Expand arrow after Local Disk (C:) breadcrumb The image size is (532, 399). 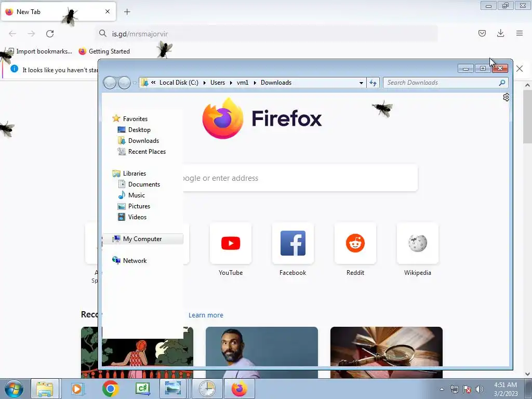[x=205, y=83]
